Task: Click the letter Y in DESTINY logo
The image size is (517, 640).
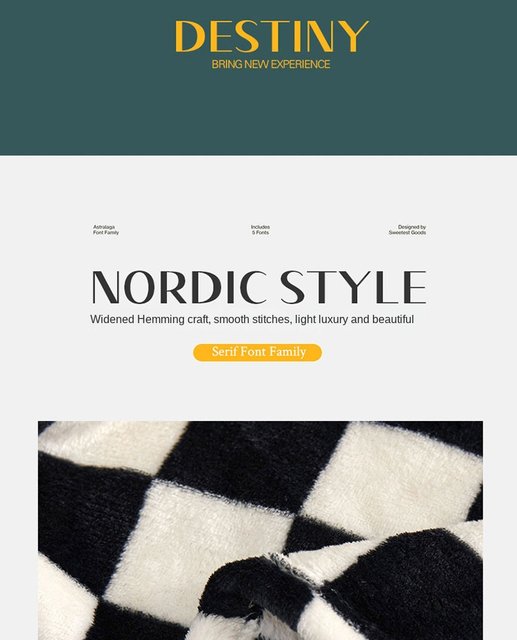Action: (x=353, y=36)
